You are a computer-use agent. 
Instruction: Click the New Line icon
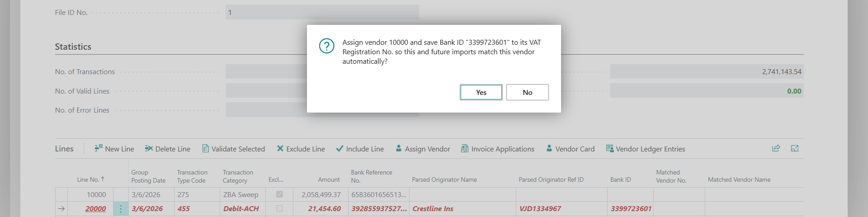point(99,148)
